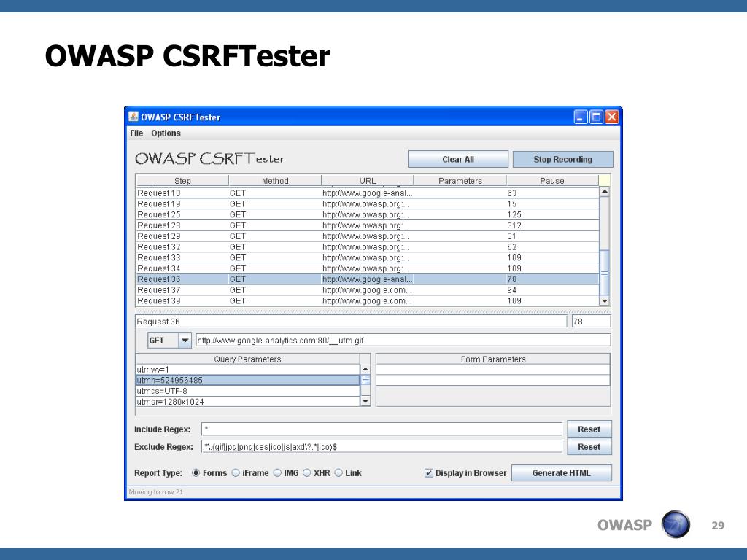Viewport: 747px width, 560px height.
Task: Click the Generate HTML button
Action: pyautogui.click(x=561, y=472)
